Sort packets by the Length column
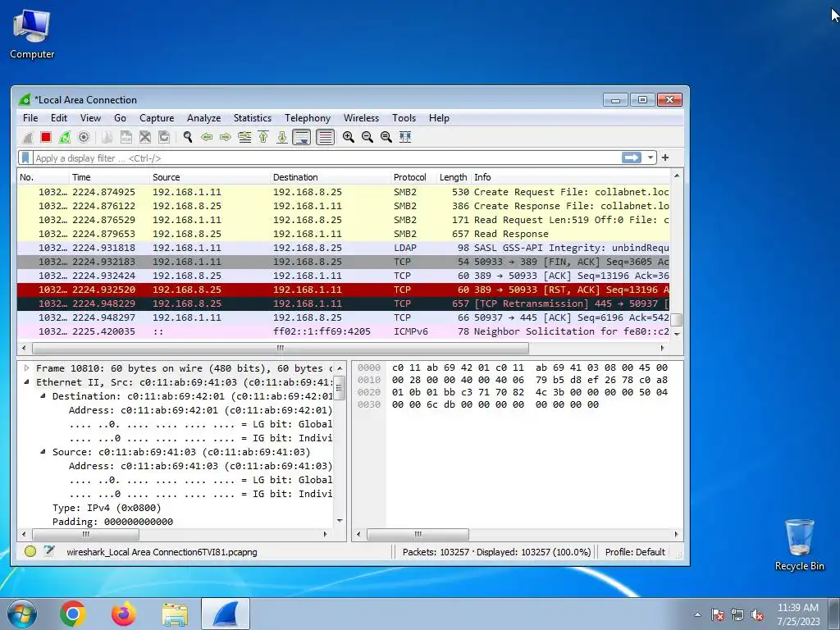The width and height of the screenshot is (840, 630). pyautogui.click(x=453, y=177)
